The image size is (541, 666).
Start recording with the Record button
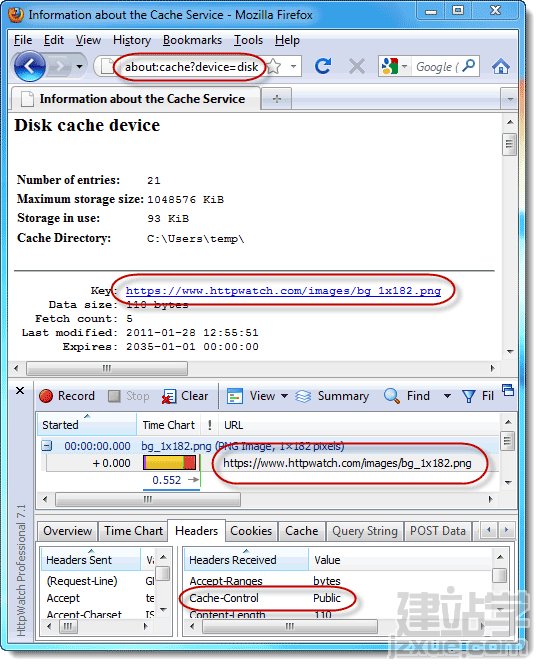(x=67, y=396)
